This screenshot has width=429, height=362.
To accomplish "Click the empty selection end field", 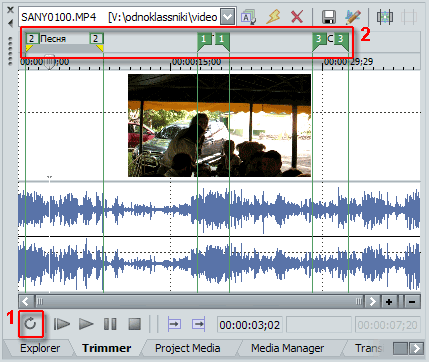I will (319, 325).
